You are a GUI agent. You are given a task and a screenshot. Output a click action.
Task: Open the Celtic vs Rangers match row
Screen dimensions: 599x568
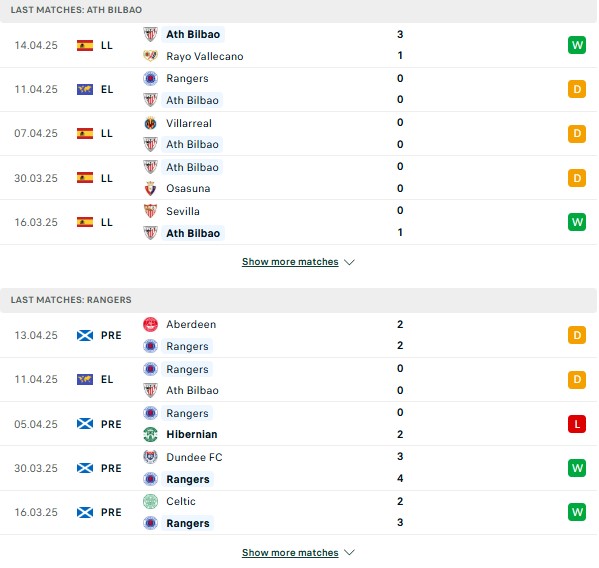(x=298, y=512)
